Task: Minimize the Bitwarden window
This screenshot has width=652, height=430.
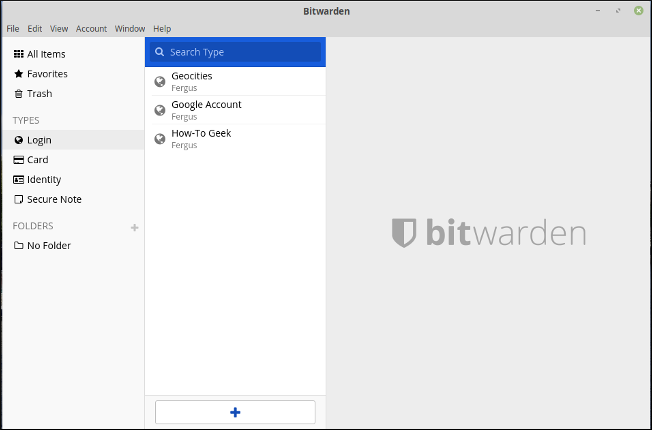Action: click(598, 10)
